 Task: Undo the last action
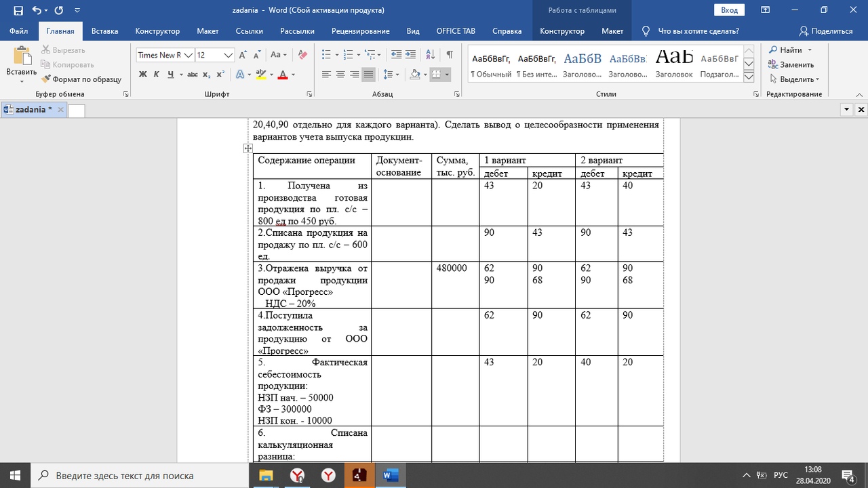pos(36,10)
